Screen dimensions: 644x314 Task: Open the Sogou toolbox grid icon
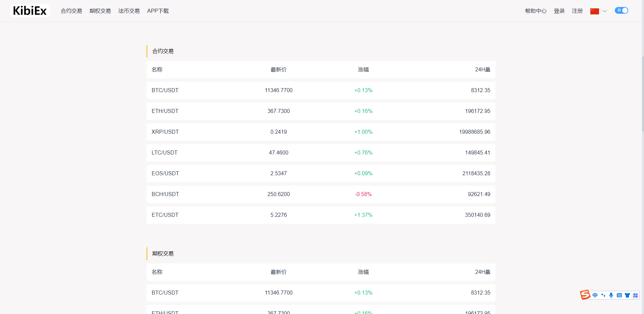coord(636,295)
